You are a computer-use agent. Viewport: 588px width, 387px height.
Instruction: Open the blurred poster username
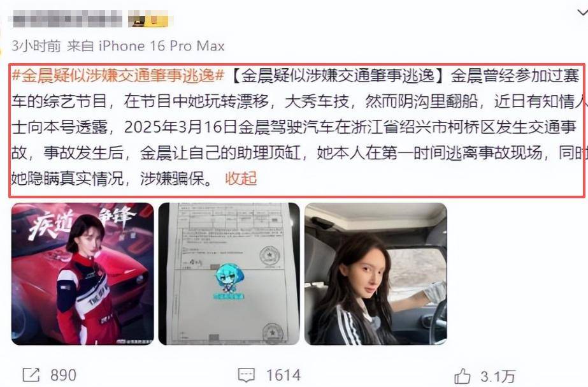coord(68,18)
